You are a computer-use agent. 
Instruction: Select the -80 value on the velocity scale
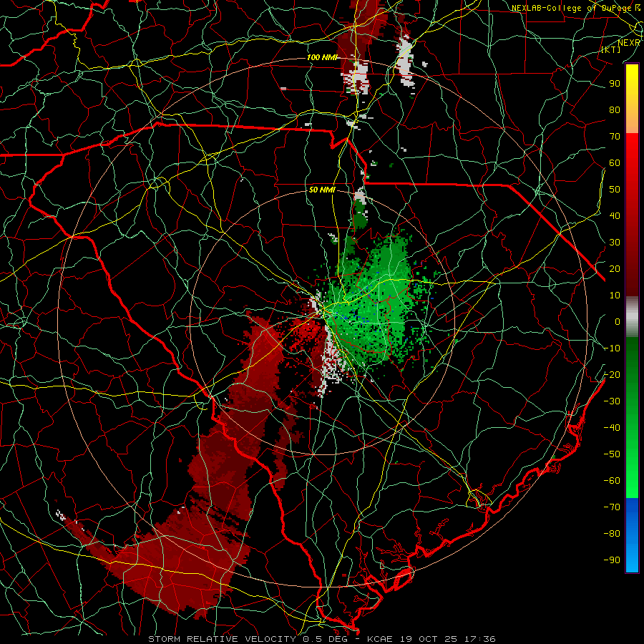point(612,534)
